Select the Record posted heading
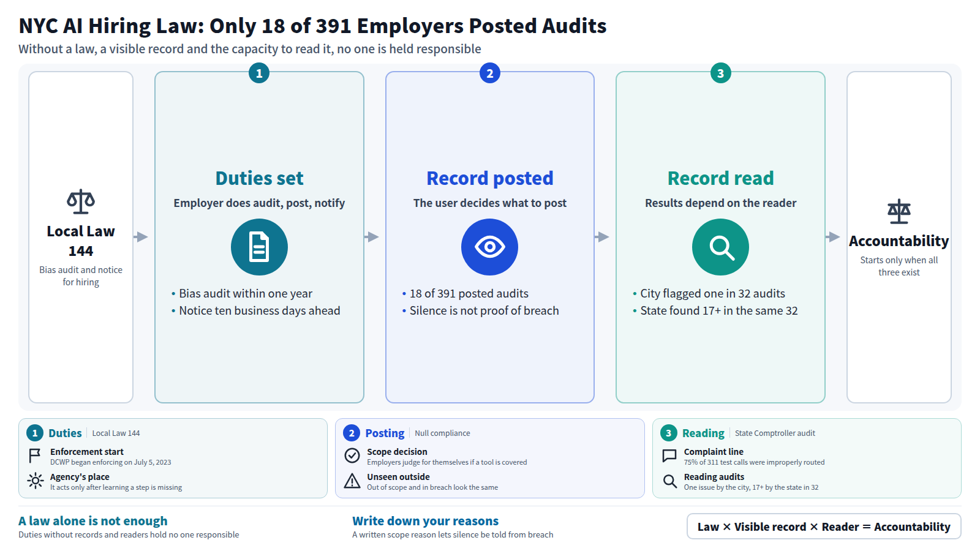The image size is (980, 551). (490, 178)
